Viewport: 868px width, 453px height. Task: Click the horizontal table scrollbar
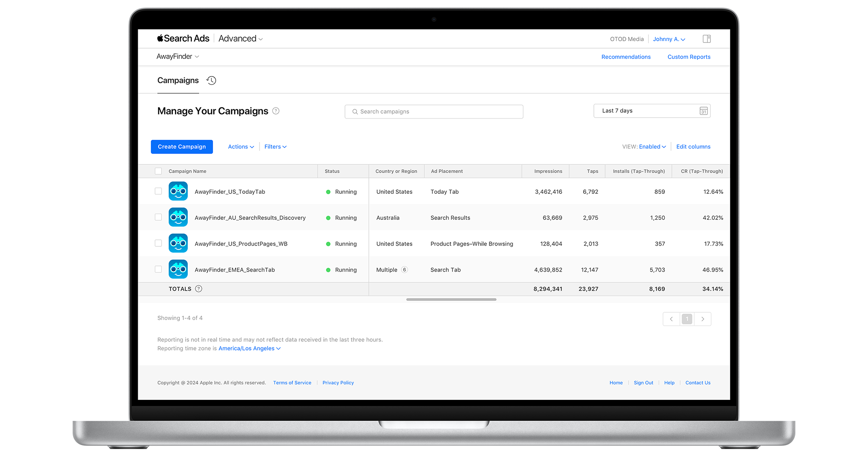click(x=451, y=299)
